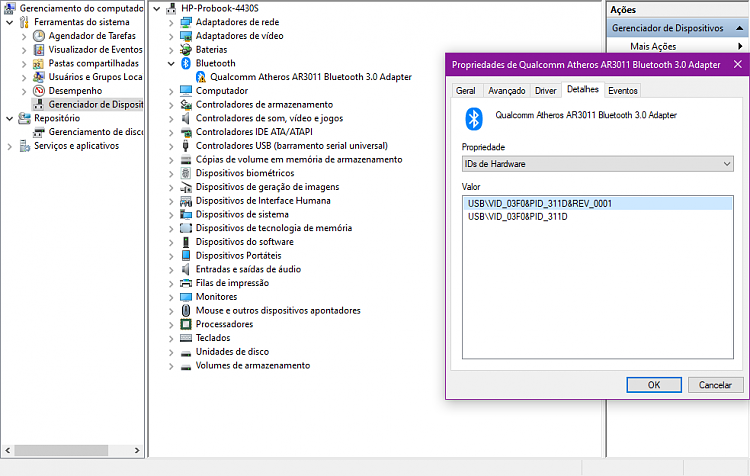This screenshot has width=750, height=476.
Task: Open the Eventos tab
Action: click(x=622, y=91)
